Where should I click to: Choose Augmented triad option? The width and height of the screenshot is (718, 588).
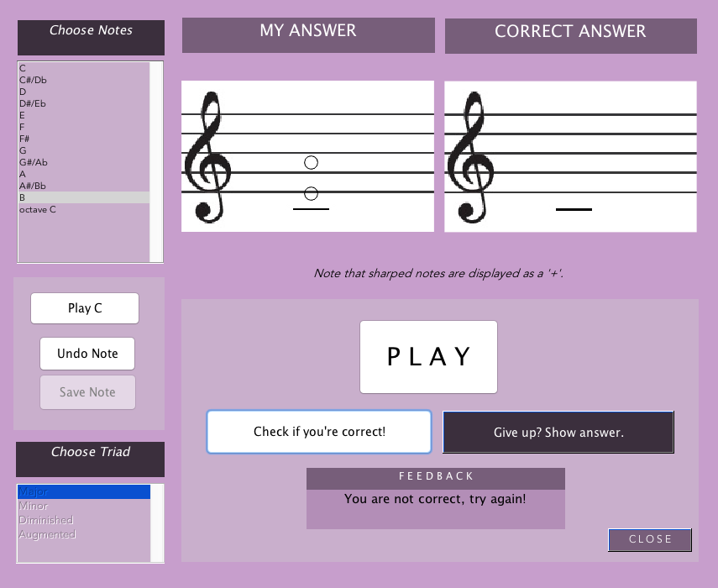pyautogui.click(x=84, y=534)
